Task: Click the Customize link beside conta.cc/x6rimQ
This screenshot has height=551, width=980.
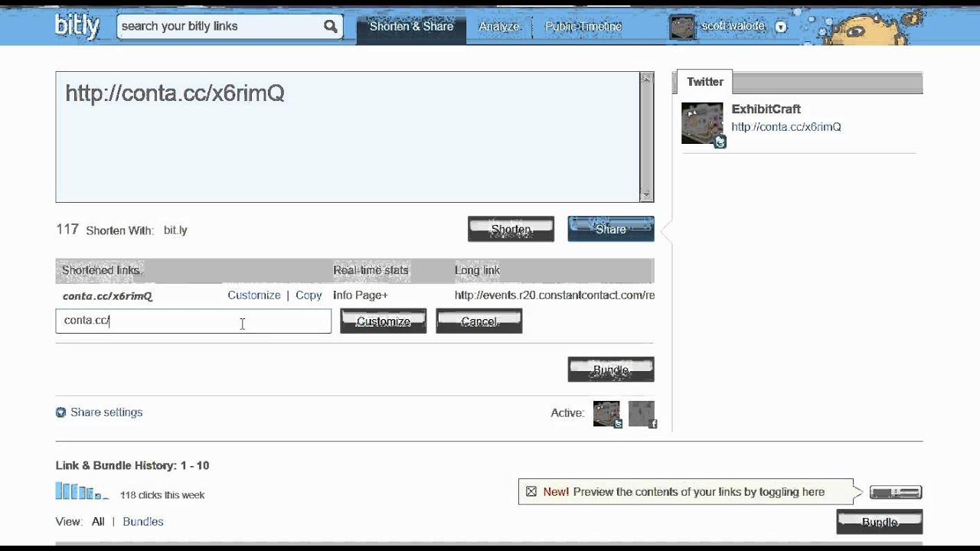Action: click(254, 295)
